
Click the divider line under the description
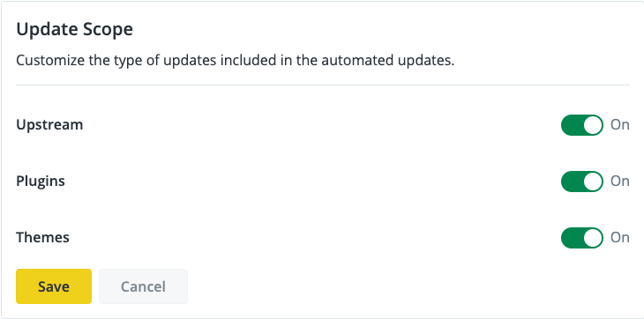point(323,85)
